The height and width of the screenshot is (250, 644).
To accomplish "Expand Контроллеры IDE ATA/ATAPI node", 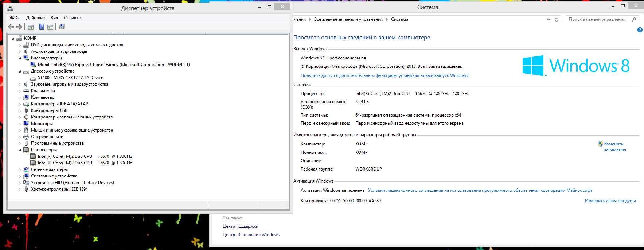I will tap(20, 104).
